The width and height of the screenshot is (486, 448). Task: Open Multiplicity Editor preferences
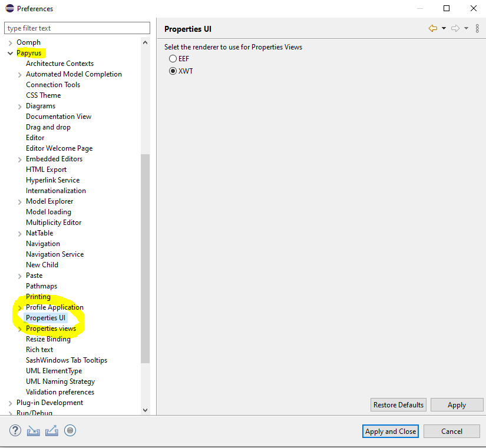point(54,223)
